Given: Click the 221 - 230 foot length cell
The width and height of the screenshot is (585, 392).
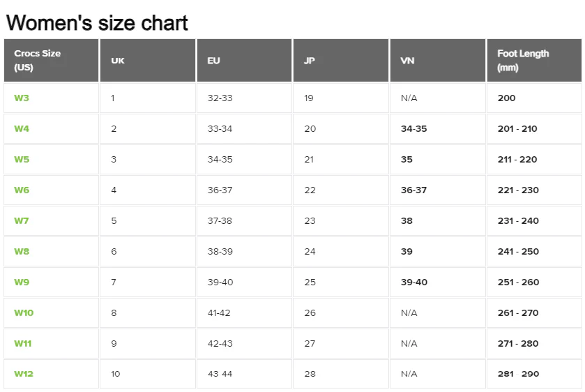Looking at the screenshot, I should click(x=518, y=190).
